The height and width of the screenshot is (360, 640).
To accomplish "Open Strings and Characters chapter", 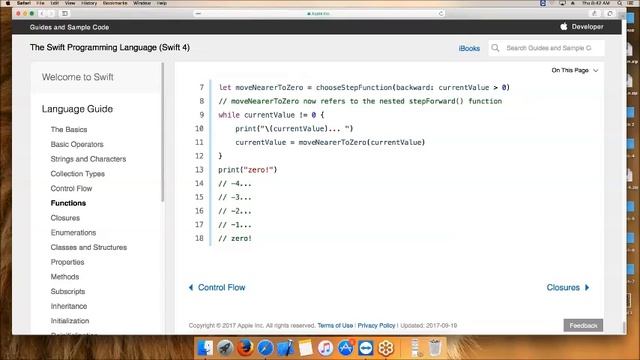I will point(88,159).
